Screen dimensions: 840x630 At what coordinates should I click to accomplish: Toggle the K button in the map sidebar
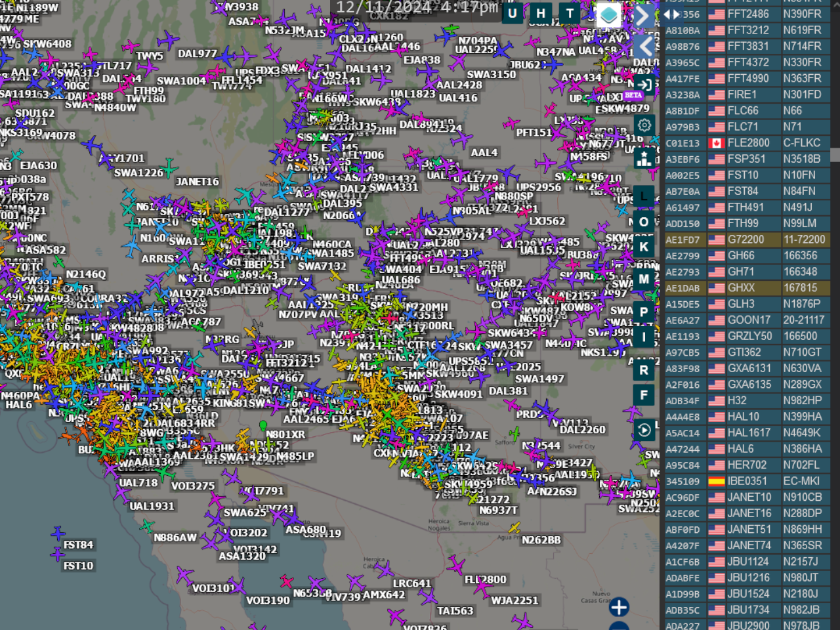(644, 247)
